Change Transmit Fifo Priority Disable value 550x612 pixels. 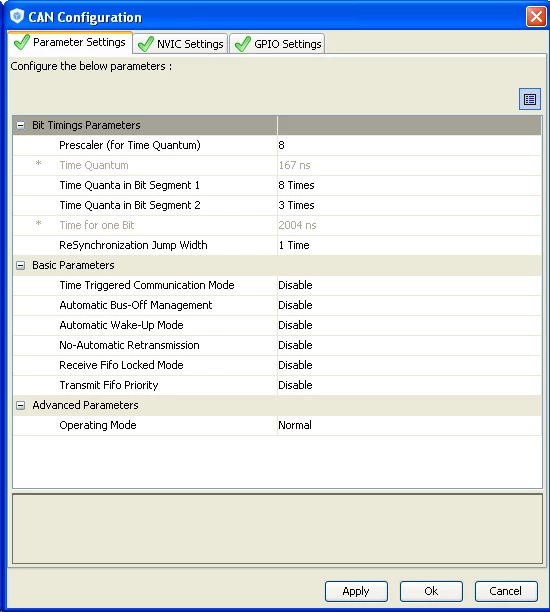[x=409, y=385]
